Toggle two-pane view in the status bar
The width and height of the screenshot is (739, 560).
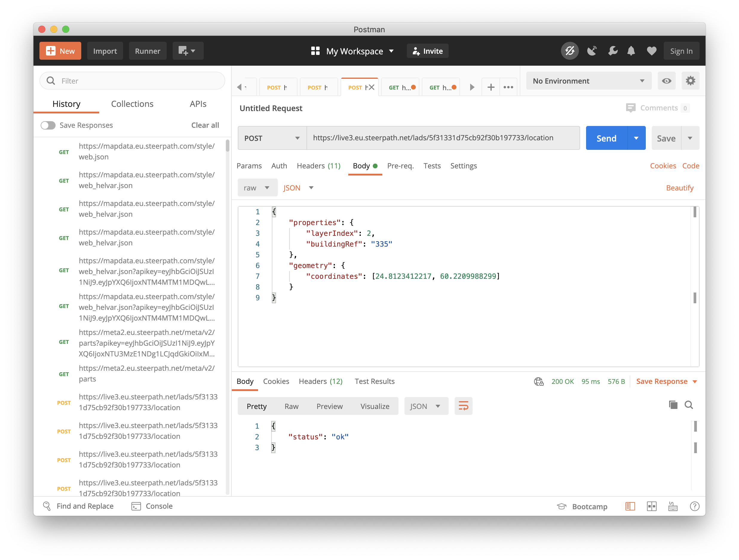tap(651, 506)
